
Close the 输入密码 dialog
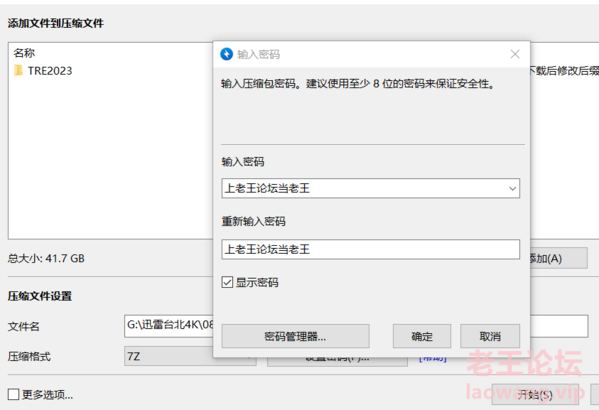515,54
